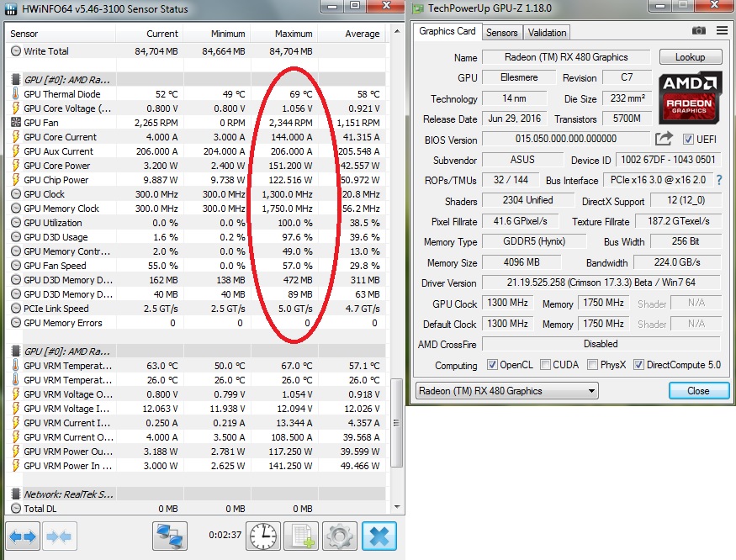Toggle the PhysX checkbox

[x=593, y=365]
